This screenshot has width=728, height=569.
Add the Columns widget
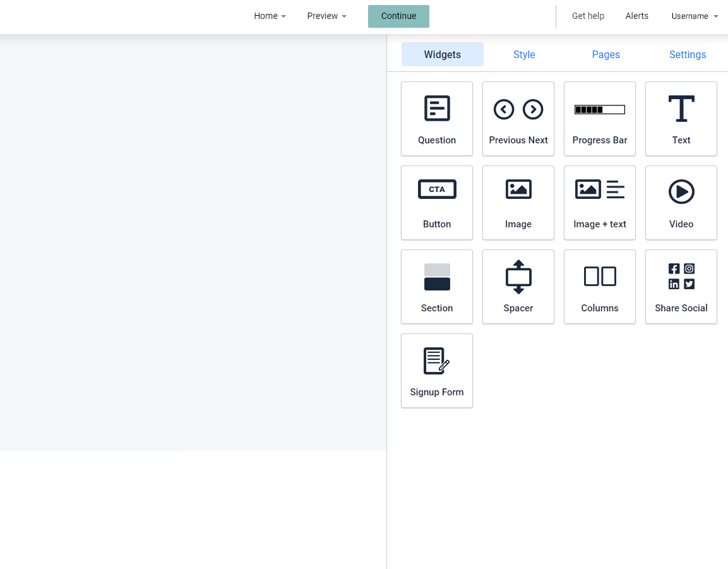pyautogui.click(x=599, y=287)
